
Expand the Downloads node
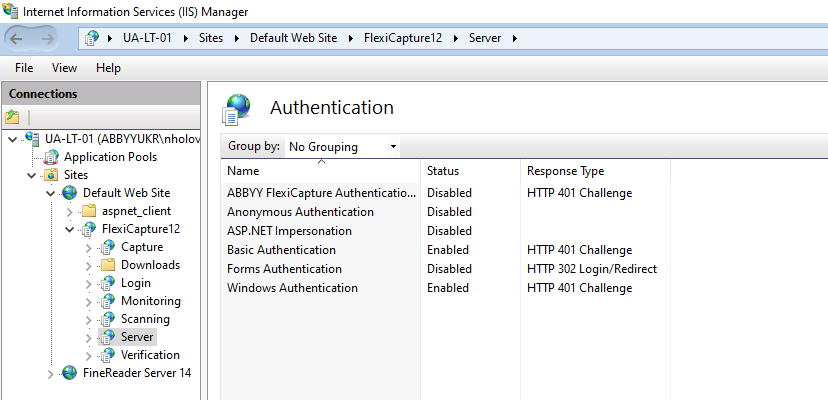89,265
